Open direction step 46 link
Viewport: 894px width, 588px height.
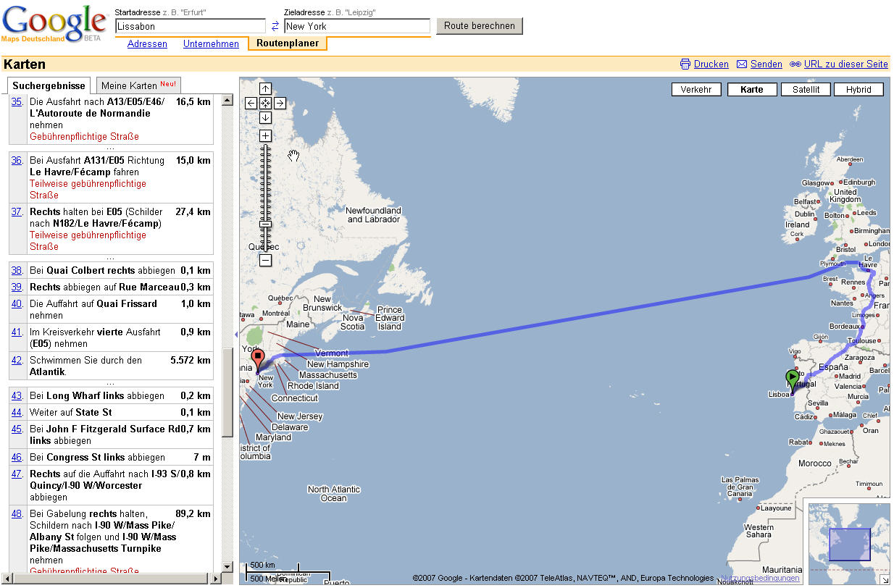(x=17, y=458)
